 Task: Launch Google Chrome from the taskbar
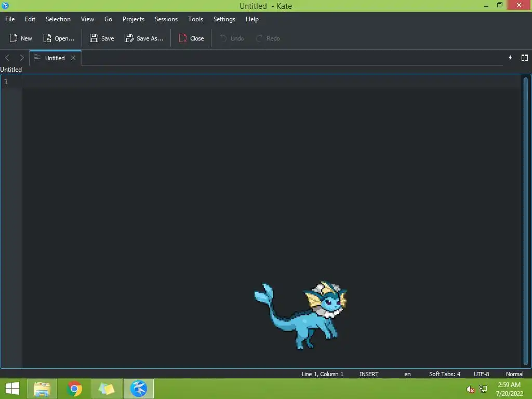[x=74, y=389]
